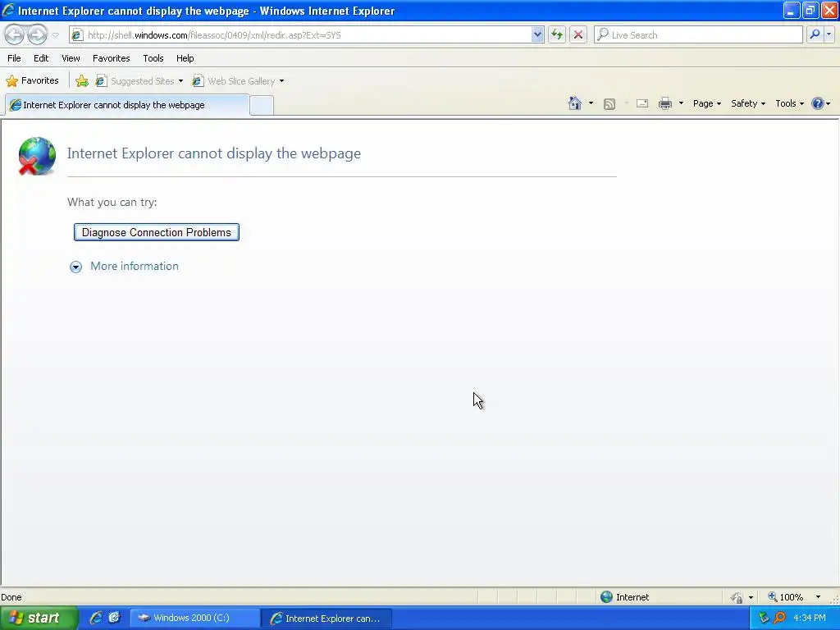Open the Edit menu
Viewport: 840px width, 630px height.
coord(41,58)
